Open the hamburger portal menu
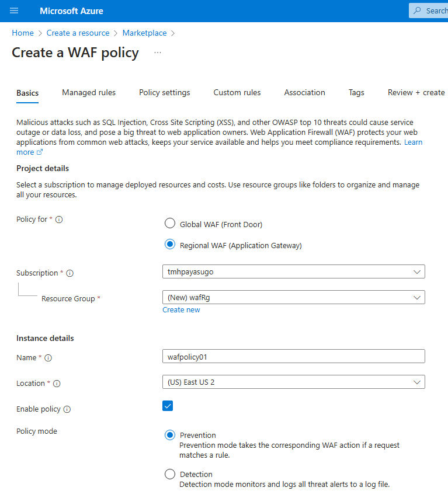448x498 pixels. coord(14,11)
